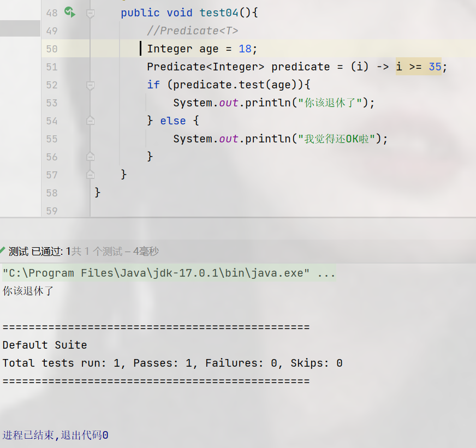Screen dimensions: 476x448
Task: Click the //Predicate<T> comment
Action: click(193, 31)
